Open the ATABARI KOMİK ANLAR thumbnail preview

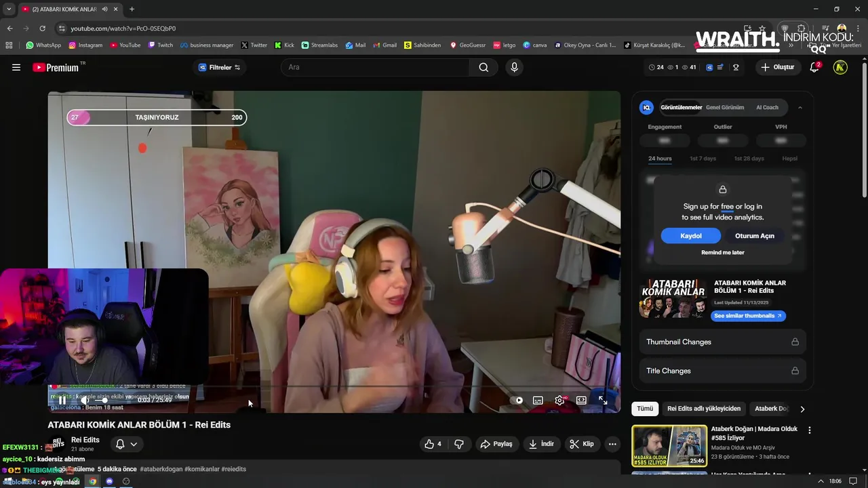click(x=673, y=298)
